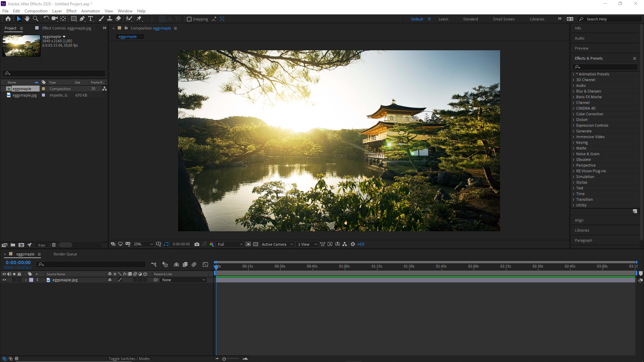Open the Graph Editor in the timeline
This screenshot has height=362, width=644.
tap(205, 264)
